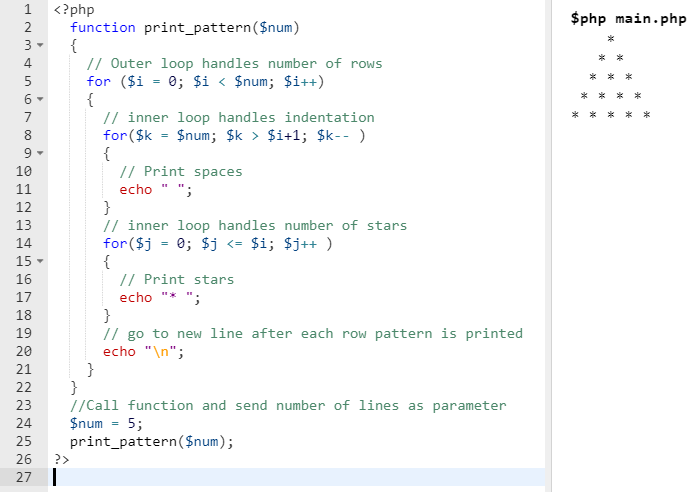Click the 'function' keyword on line 2
Screen dimensions: 694x492
(103, 27)
